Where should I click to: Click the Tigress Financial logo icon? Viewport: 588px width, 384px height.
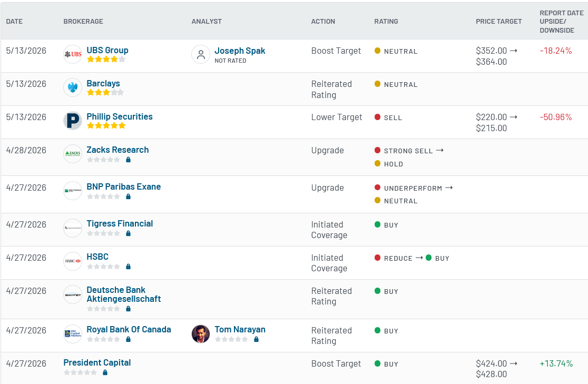[73, 228]
